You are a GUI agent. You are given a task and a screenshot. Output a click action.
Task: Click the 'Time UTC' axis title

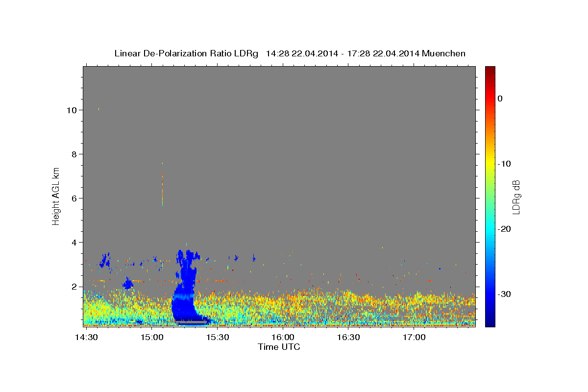[279, 347]
